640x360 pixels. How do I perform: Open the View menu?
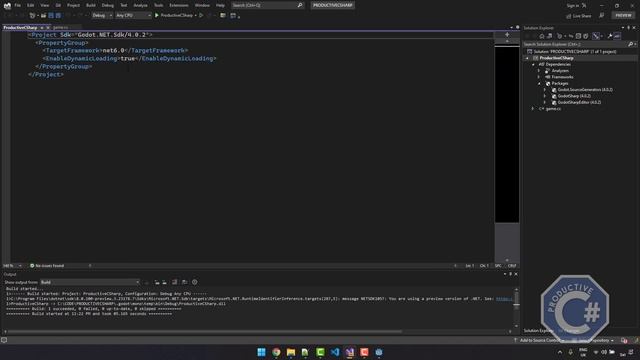click(44, 5)
